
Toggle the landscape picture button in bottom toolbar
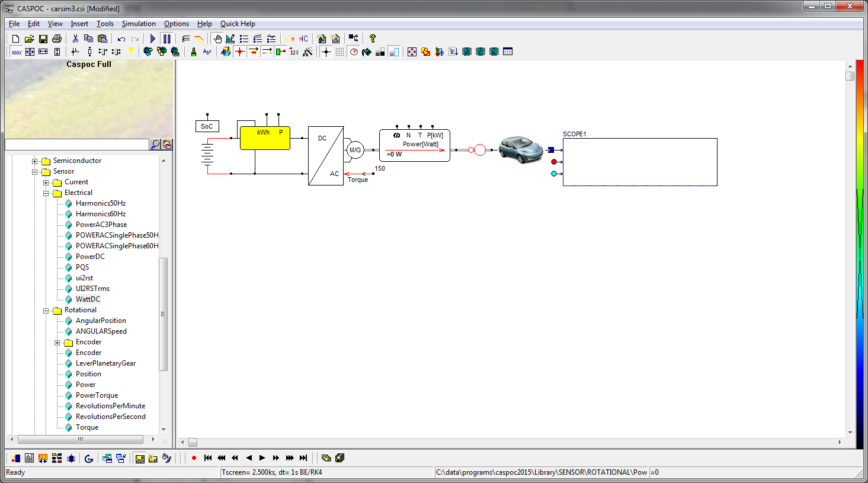(x=140, y=458)
